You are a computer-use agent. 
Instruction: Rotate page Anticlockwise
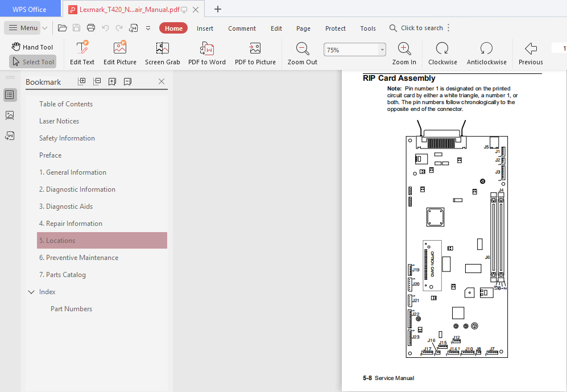coord(486,53)
